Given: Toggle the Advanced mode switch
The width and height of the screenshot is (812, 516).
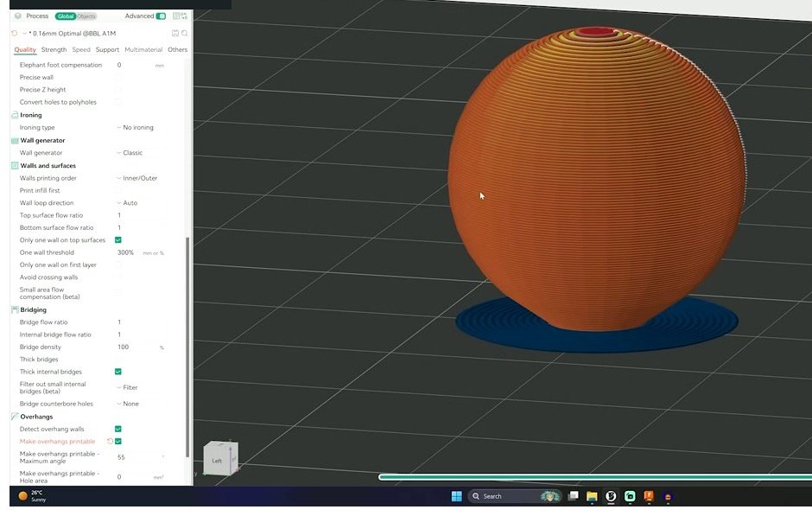Looking at the screenshot, I should 161,16.
